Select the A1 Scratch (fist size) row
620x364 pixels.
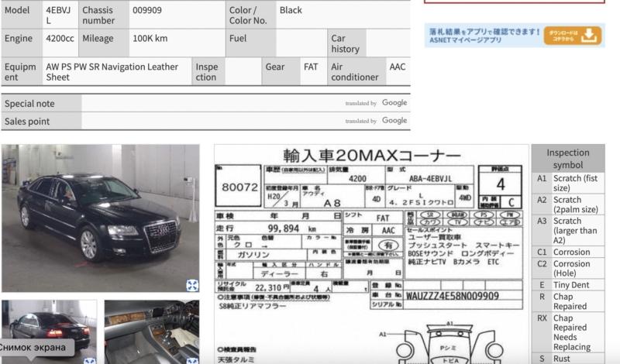coord(567,183)
